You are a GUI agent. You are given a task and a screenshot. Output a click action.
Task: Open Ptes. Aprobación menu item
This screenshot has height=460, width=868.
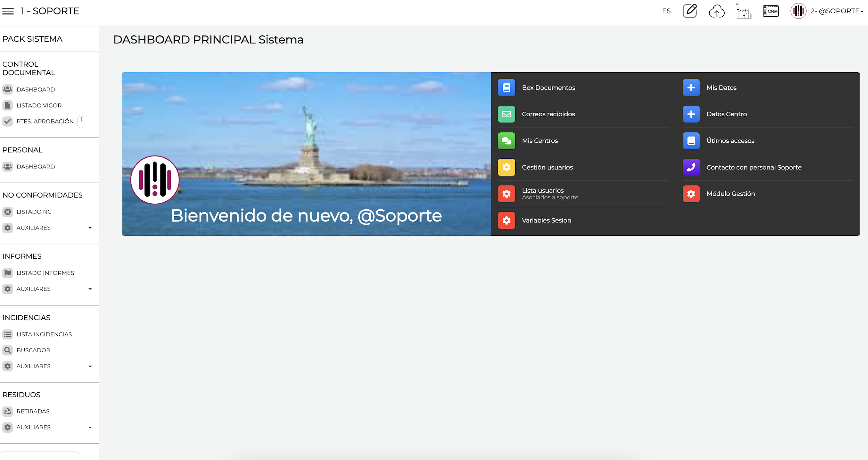pyautogui.click(x=45, y=122)
